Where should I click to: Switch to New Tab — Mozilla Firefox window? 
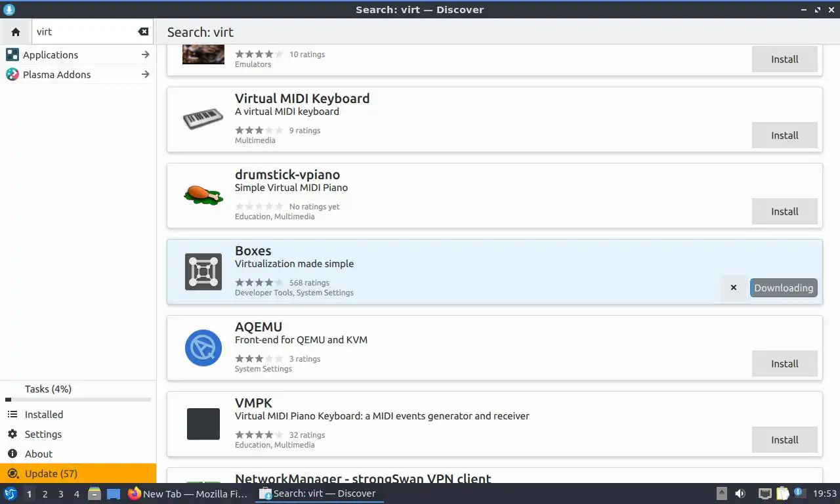(188, 493)
